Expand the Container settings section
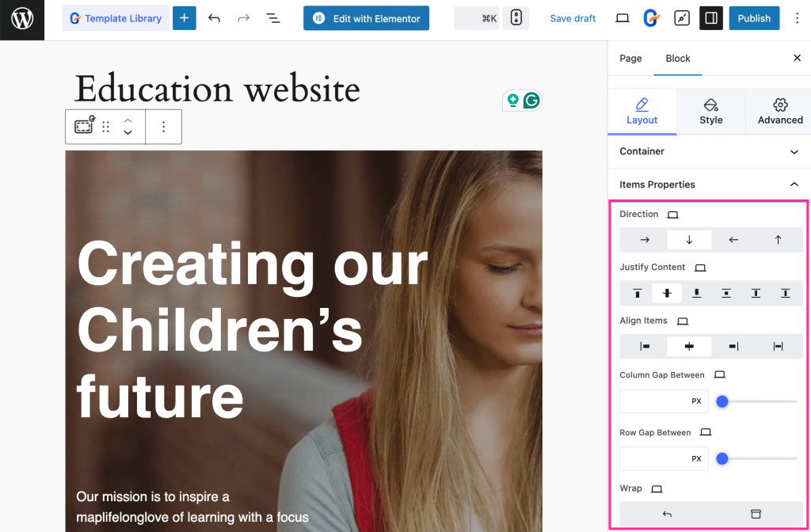This screenshot has height=532, width=811. (x=709, y=151)
